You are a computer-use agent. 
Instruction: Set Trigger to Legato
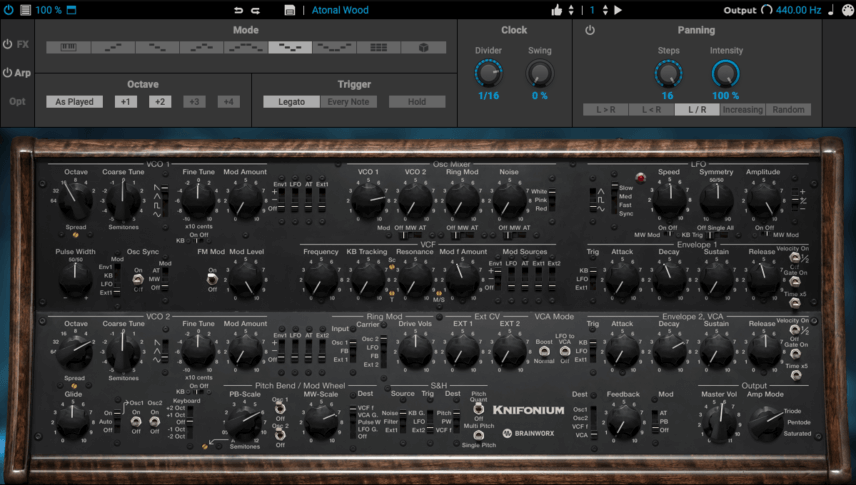click(x=292, y=102)
